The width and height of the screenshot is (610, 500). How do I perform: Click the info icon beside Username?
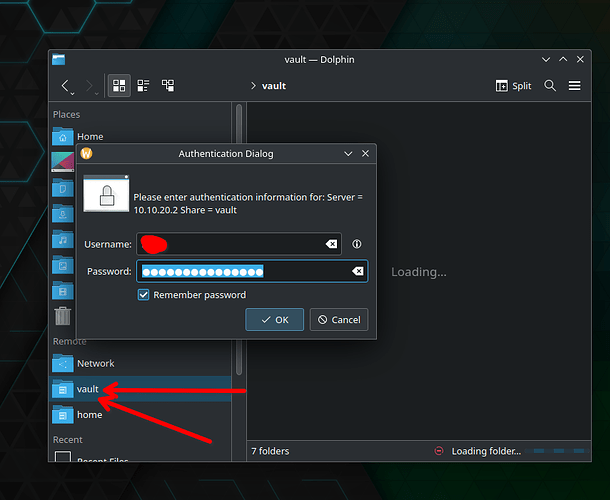[x=357, y=244]
